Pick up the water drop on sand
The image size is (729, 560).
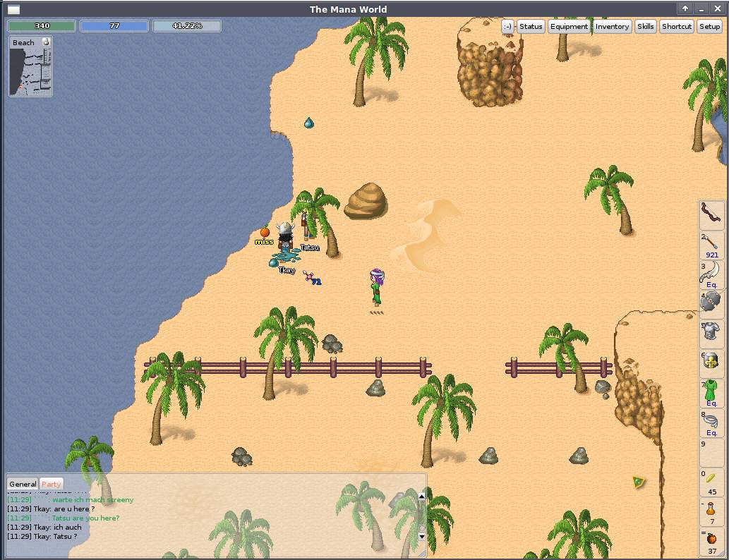pyautogui.click(x=308, y=123)
